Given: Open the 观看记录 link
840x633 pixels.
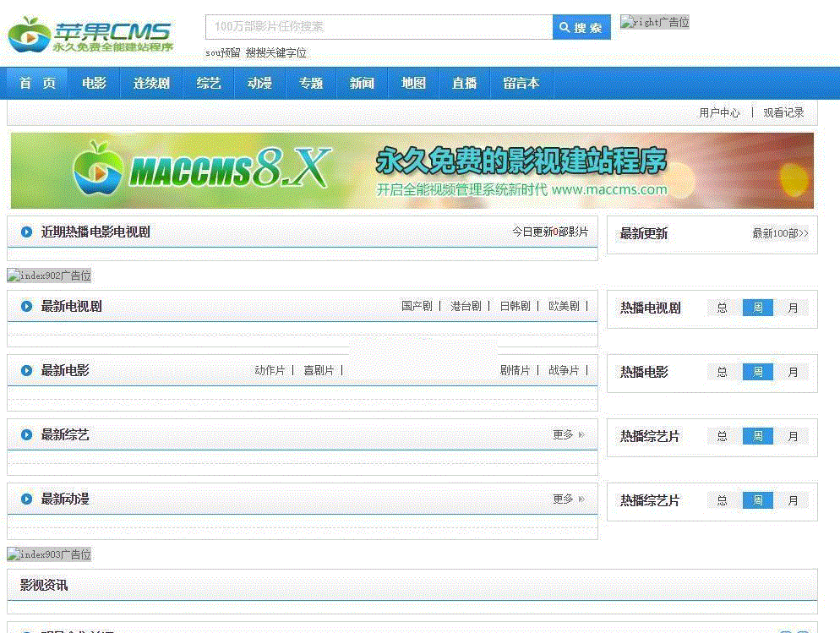Looking at the screenshot, I should pyautogui.click(x=783, y=112).
